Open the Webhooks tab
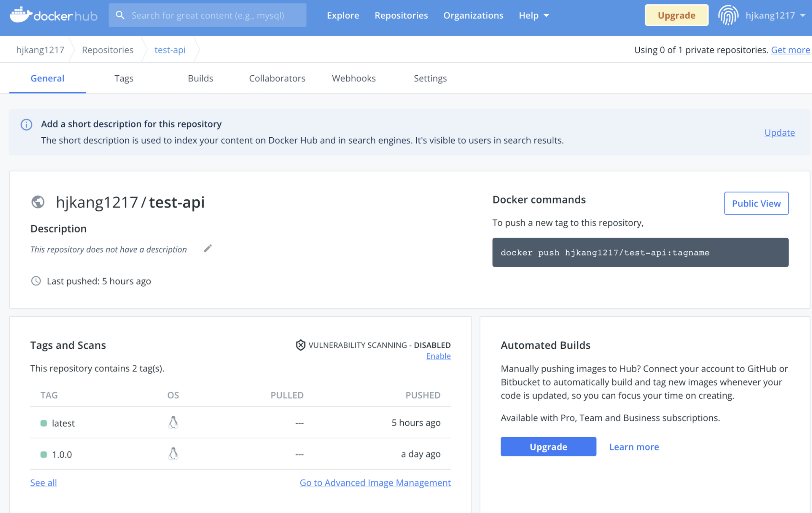This screenshot has height=513, width=812. tap(354, 78)
